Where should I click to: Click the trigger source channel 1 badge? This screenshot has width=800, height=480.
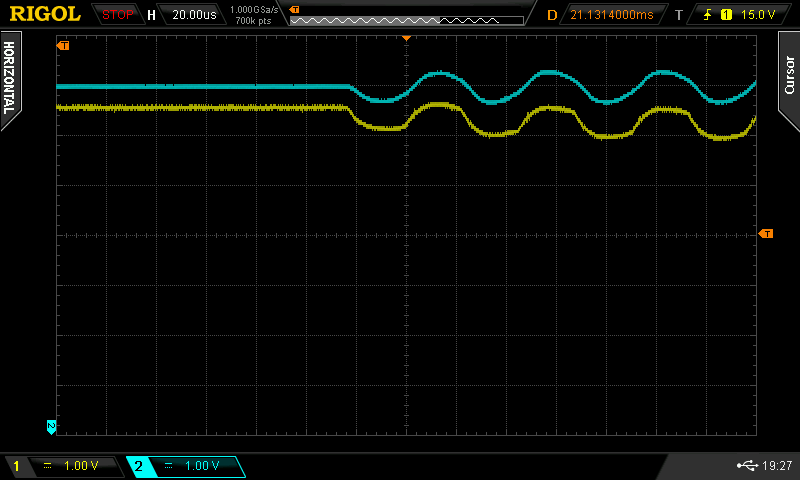726,15
